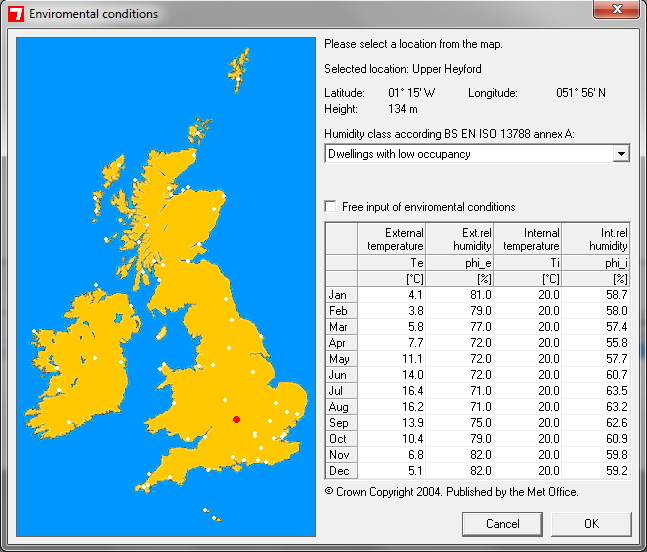This screenshot has height=552, width=647.
Task: Click the Jun row label
Action: point(341,375)
